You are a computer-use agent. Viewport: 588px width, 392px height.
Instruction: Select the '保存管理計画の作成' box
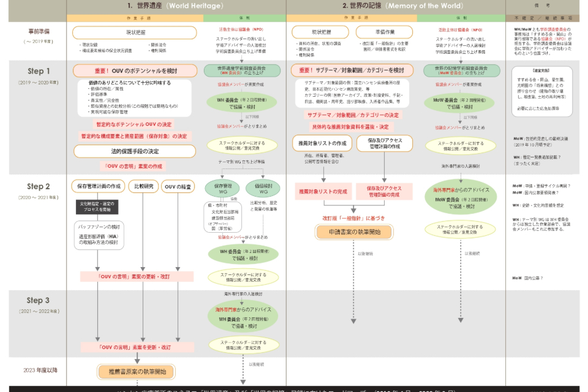click(99, 186)
